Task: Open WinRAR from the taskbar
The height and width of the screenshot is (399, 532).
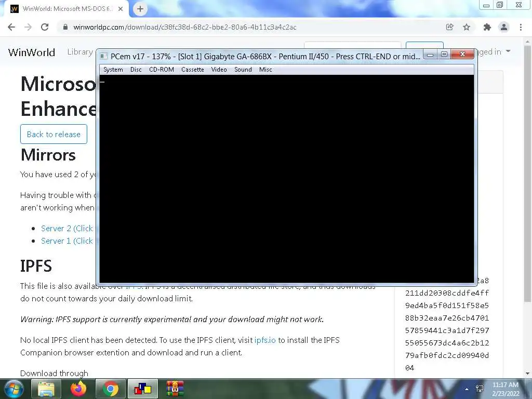Action: click(175, 389)
